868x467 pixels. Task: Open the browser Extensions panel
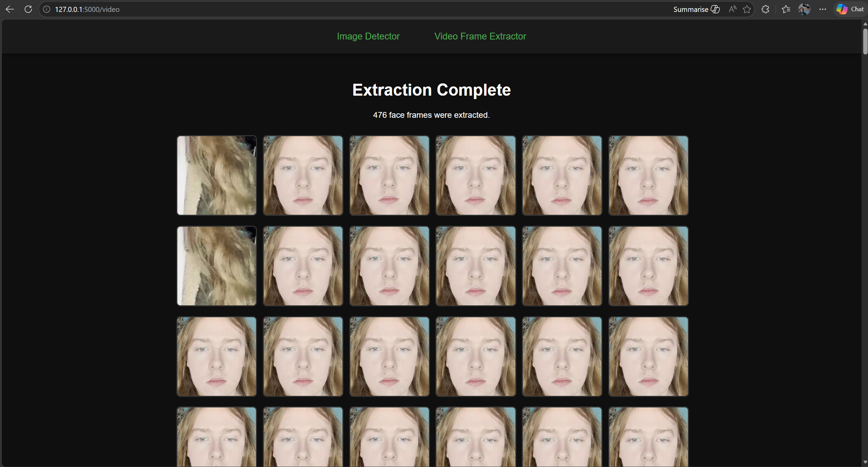click(765, 9)
